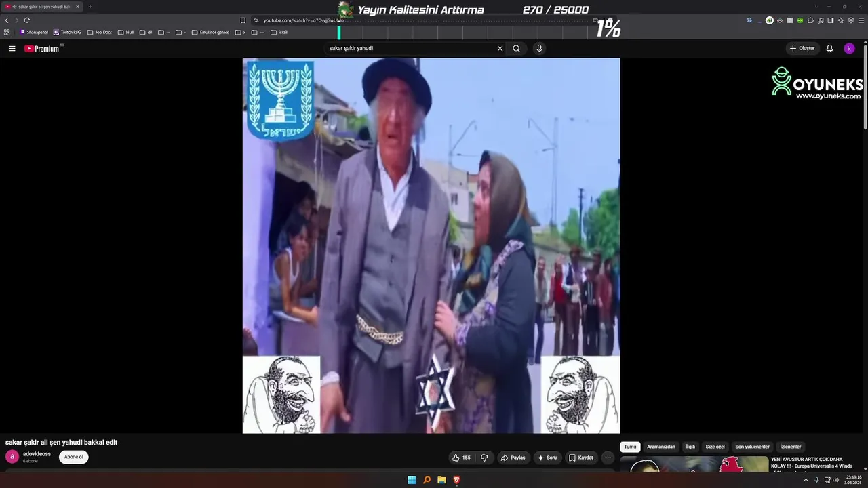
Task: Reload the page in the browser
Action: pos(27,20)
